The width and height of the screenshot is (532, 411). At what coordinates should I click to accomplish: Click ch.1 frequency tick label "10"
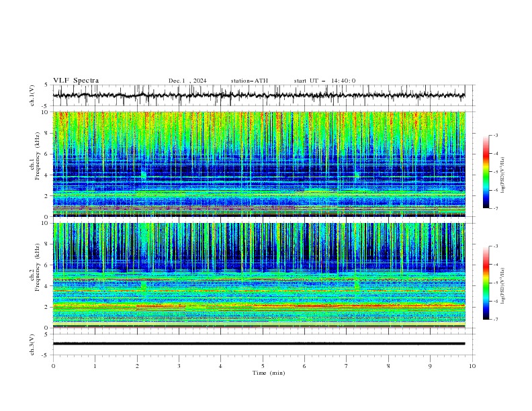pyautogui.click(x=46, y=112)
